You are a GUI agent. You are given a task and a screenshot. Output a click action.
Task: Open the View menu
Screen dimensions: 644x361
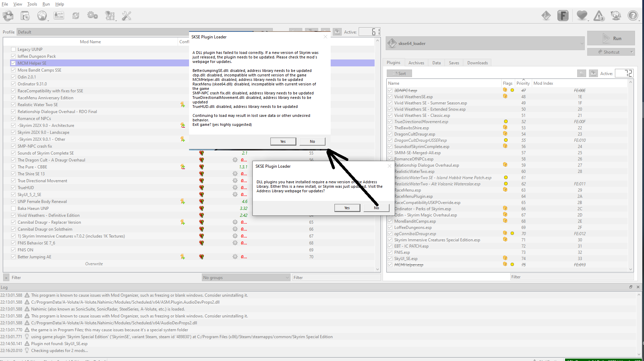pyautogui.click(x=18, y=4)
